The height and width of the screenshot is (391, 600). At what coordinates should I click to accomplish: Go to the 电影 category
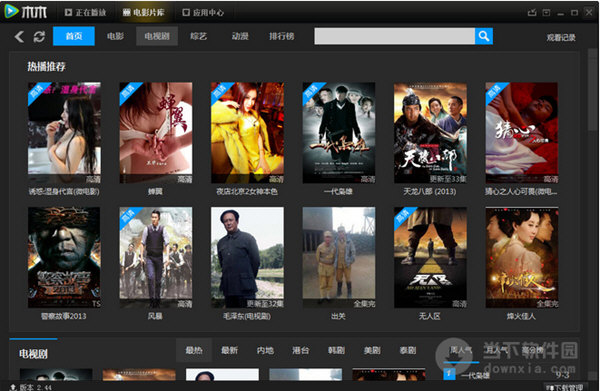(x=115, y=36)
